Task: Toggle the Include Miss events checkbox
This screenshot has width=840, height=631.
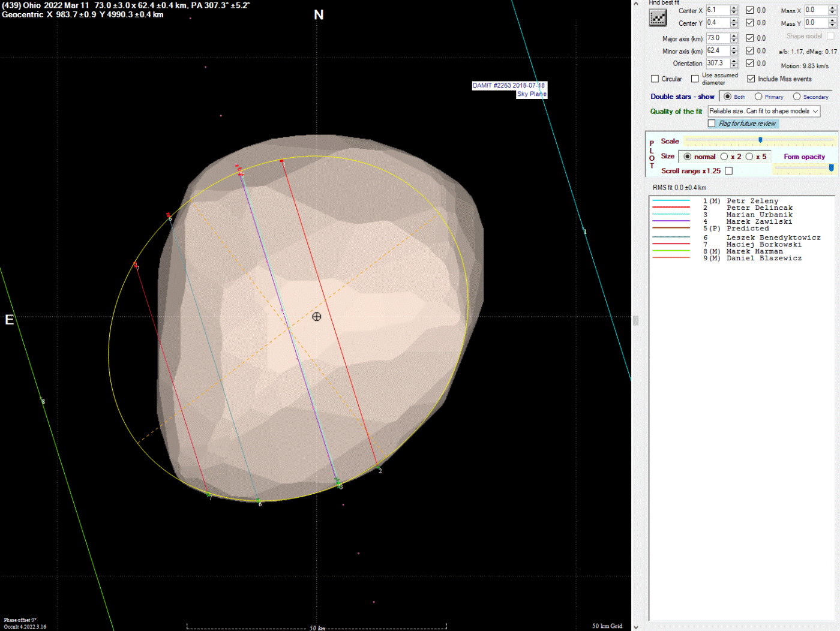Action: tap(751, 79)
